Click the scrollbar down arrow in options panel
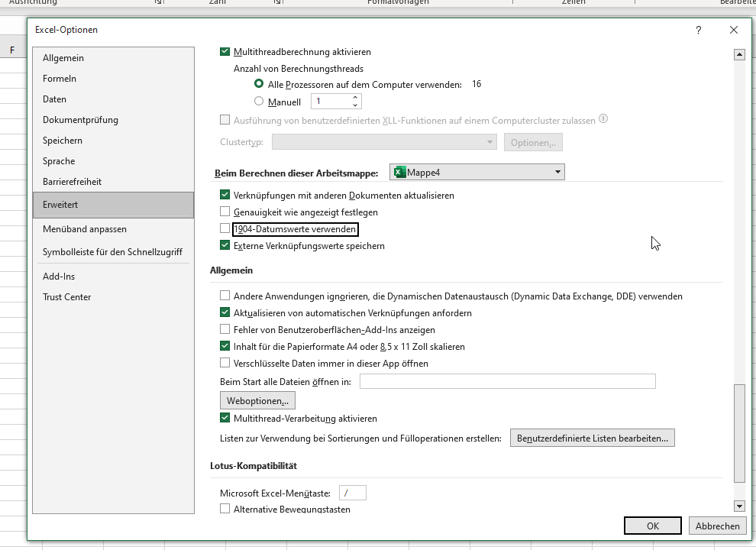This screenshot has width=756, height=550. [x=739, y=506]
